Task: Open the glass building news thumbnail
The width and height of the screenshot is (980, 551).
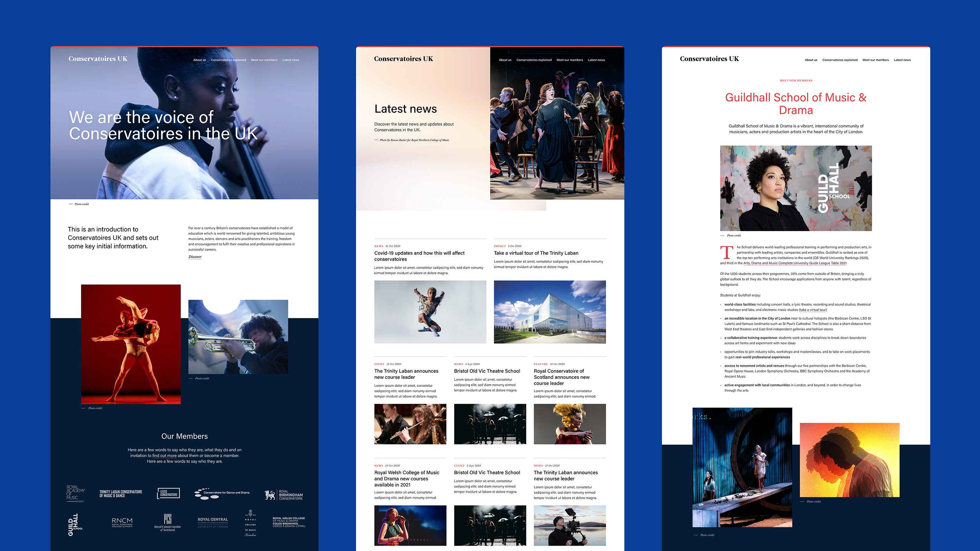Action: click(550, 312)
